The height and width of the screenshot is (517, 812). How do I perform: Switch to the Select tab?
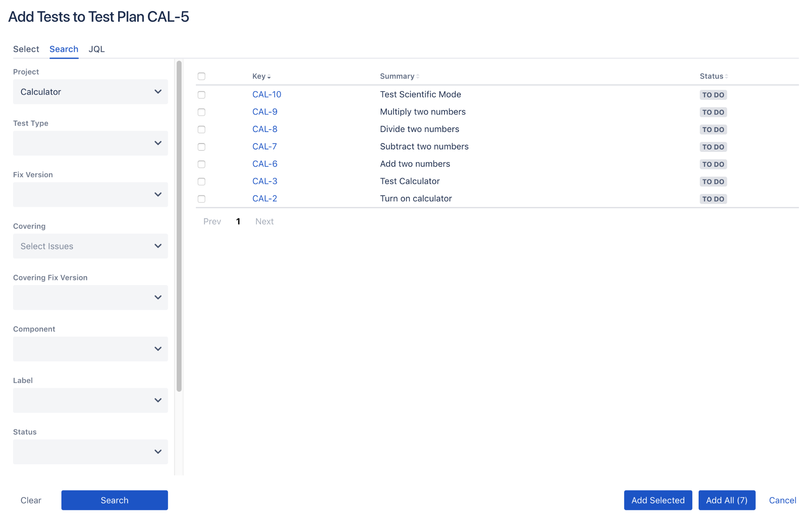pos(26,49)
